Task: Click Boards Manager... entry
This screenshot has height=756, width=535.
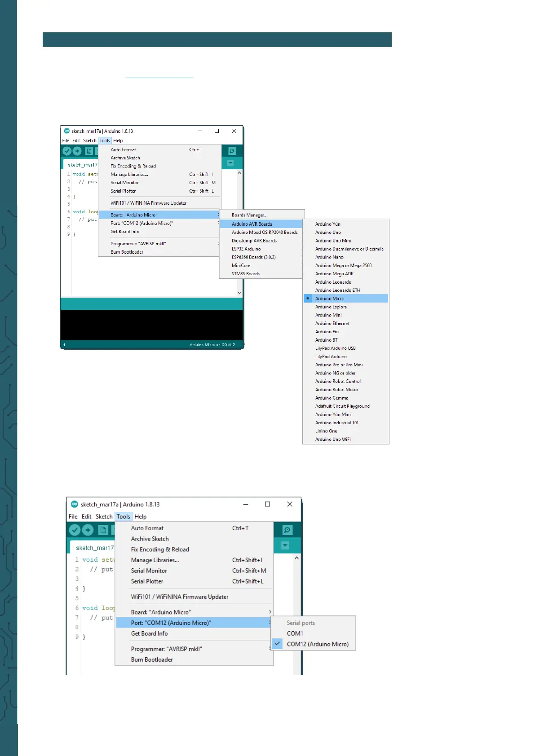Action: pyautogui.click(x=249, y=215)
